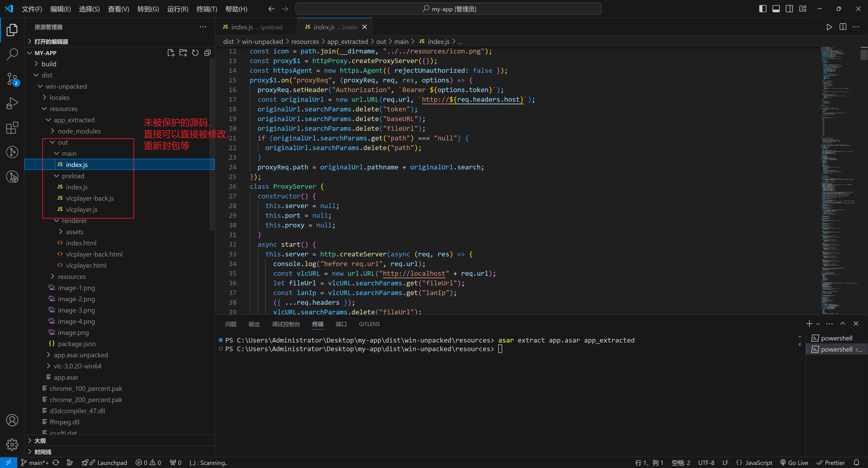868x468 pixels.
Task: Open Run and Debug view
Action: click(x=12, y=103)
